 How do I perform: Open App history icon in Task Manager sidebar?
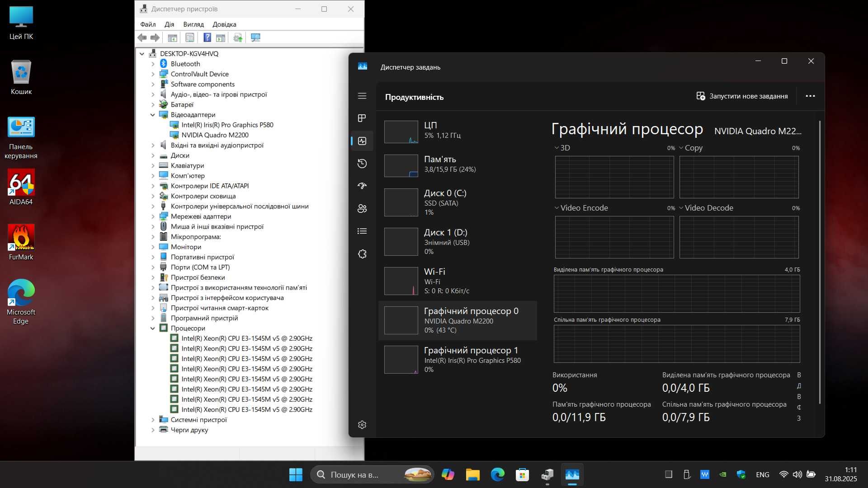pyautogui.click(x=362, y=164)
